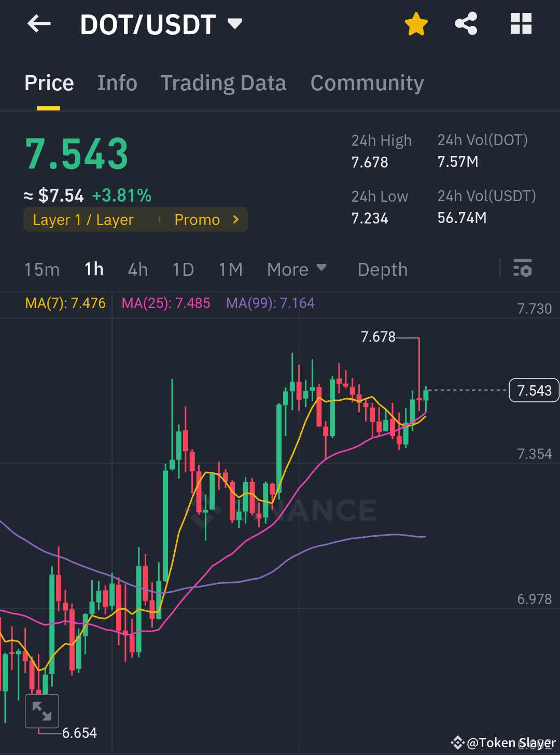560x755 pixels.
Task: Tap the back arrow to exit the chart
Action: (x=38, y=23)
